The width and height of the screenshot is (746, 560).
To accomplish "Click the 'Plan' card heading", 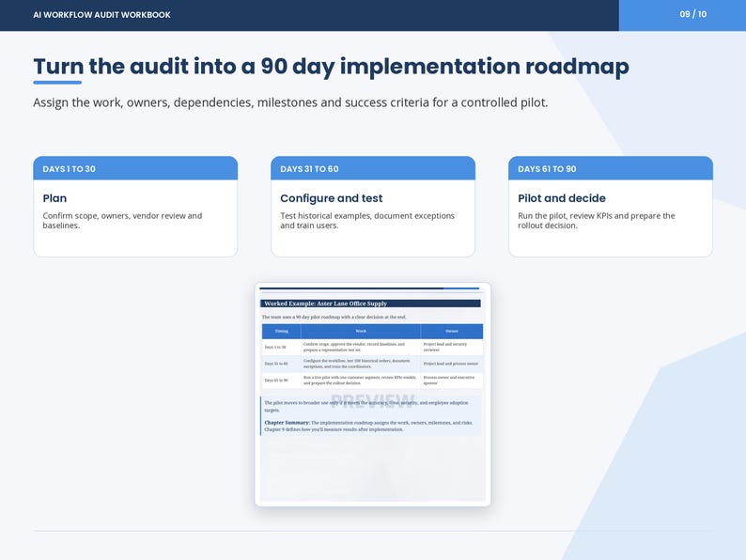I will pos(54,198).
